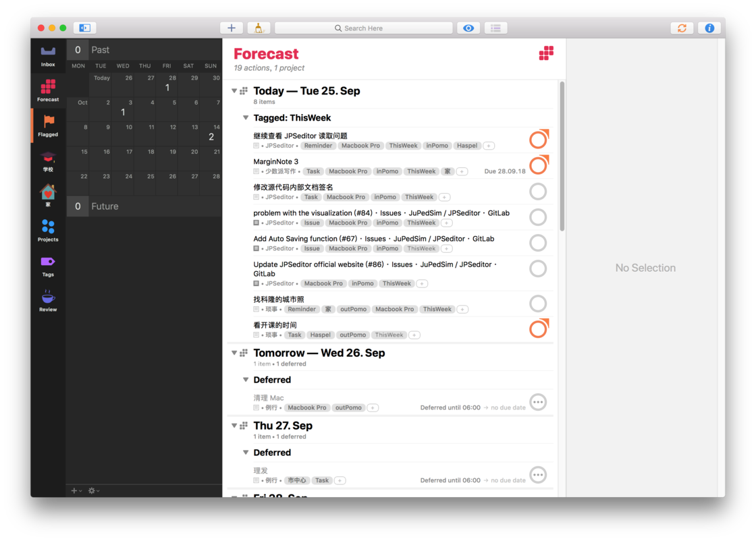Mark MarginNote 3 task as complete
The image size is (756, 541).
(x=538, y=165)
